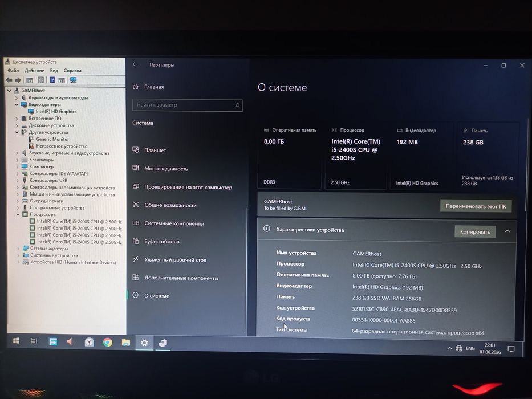
Task: Click Forward arrow in Device Manager toolbar
Action: pos(18,80)
